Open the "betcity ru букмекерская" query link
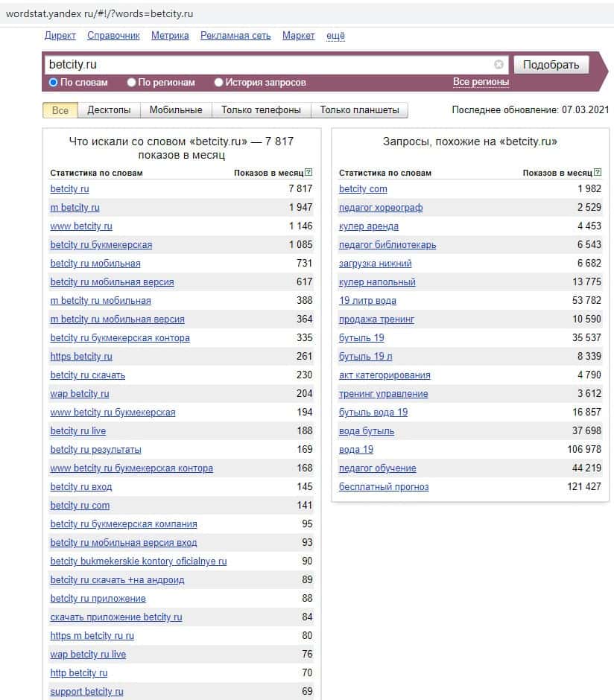Image resolution: width=614 pixels, height=700 pixels. point(101,245)
